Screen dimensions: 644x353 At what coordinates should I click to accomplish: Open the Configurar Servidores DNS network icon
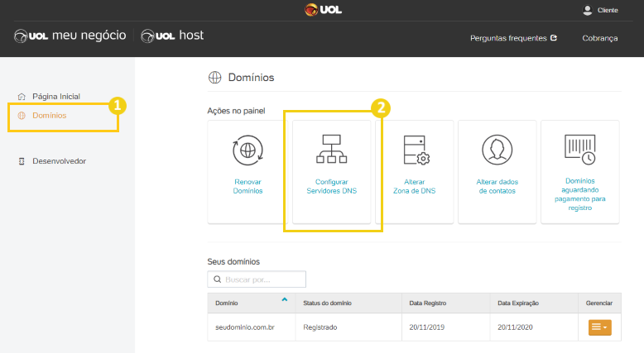(x=331, y=149)
